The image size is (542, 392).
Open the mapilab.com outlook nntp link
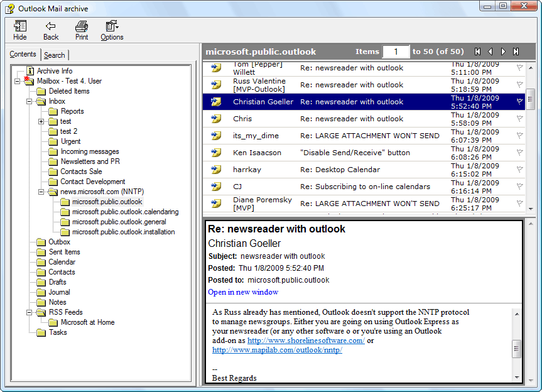click(277, 350)
